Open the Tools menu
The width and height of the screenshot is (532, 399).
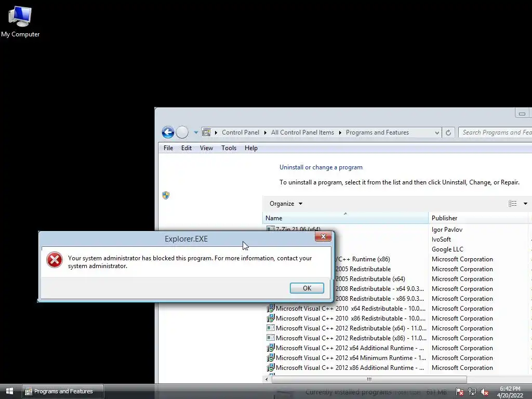click(229, 148)
